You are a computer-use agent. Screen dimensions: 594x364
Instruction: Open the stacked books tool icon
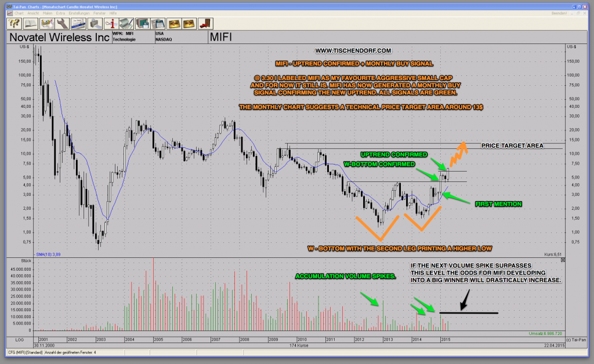pos(126,23)
